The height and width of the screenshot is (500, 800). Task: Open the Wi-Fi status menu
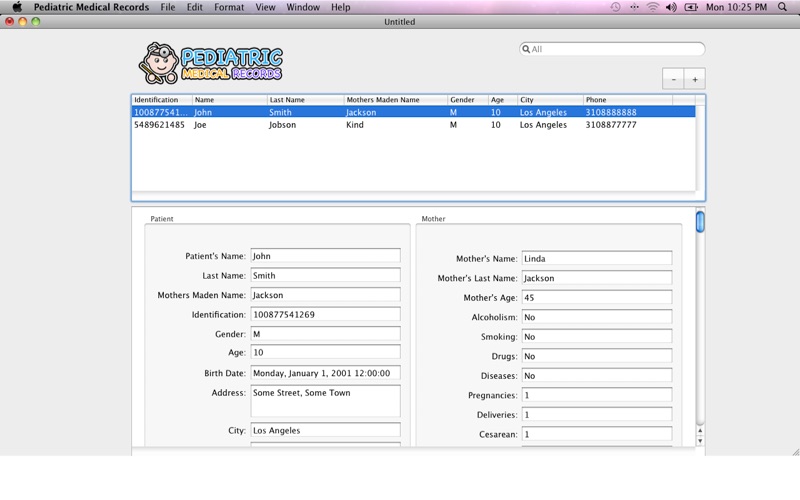652,7
